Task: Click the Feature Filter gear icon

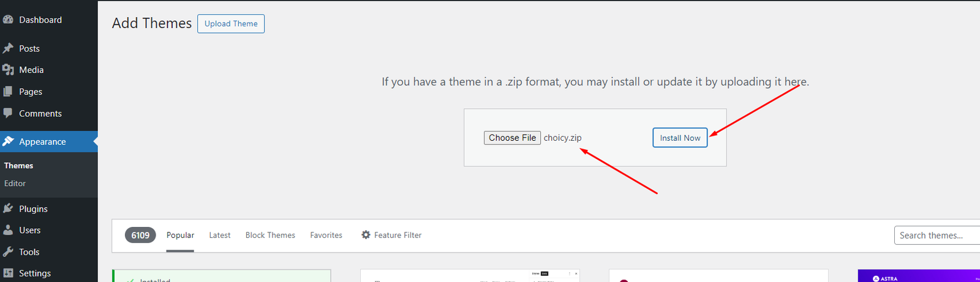Action: point(366,235)
